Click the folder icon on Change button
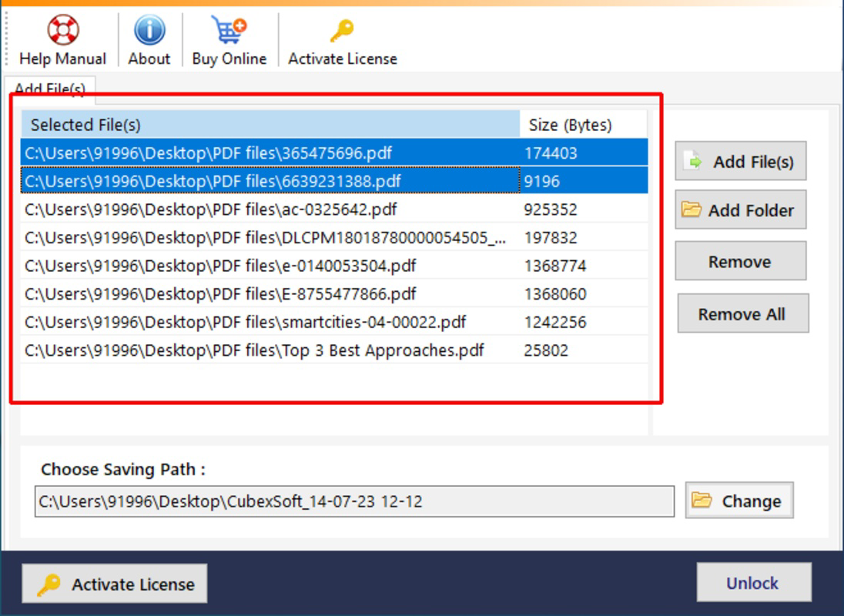 point(702,500)
